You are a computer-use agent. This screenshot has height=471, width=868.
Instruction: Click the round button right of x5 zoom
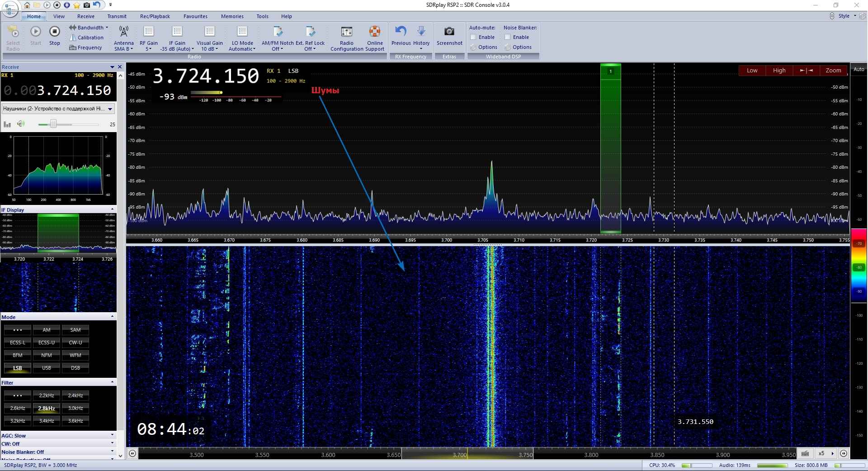[x=844, y=453]
